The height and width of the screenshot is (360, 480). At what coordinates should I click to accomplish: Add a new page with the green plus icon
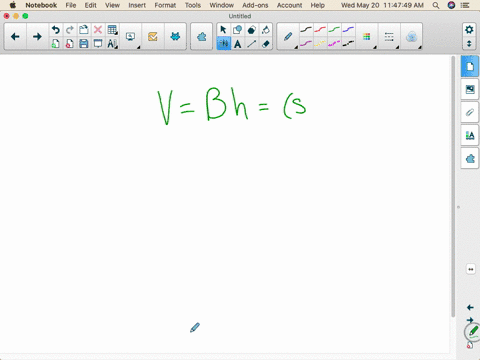point(55,44)
